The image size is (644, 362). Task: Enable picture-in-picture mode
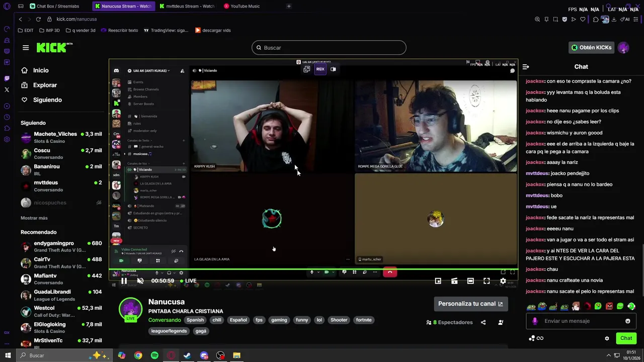[438, 281]
